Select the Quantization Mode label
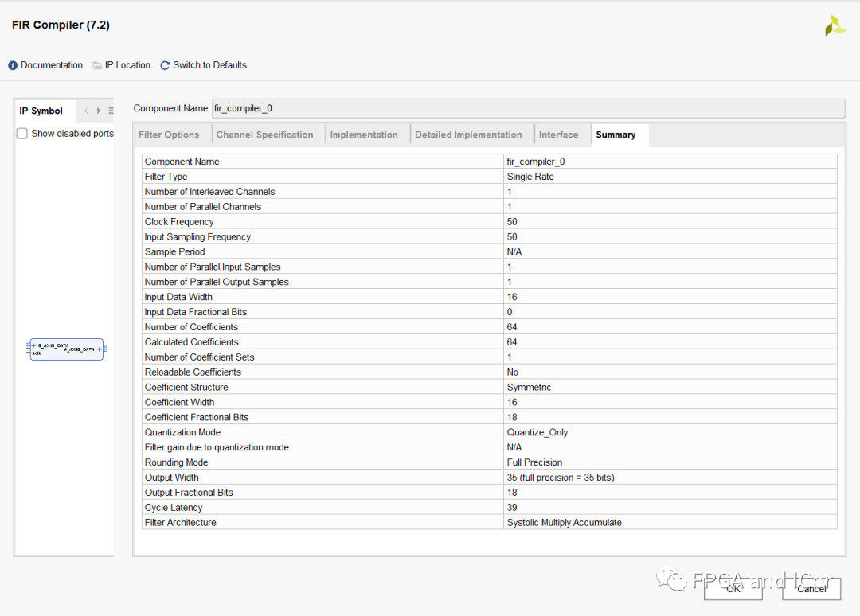 [x=182, y=432]
